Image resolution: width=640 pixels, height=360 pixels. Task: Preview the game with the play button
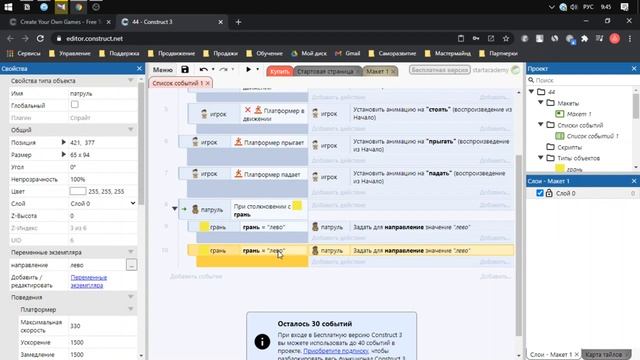(x=248, y=70)
